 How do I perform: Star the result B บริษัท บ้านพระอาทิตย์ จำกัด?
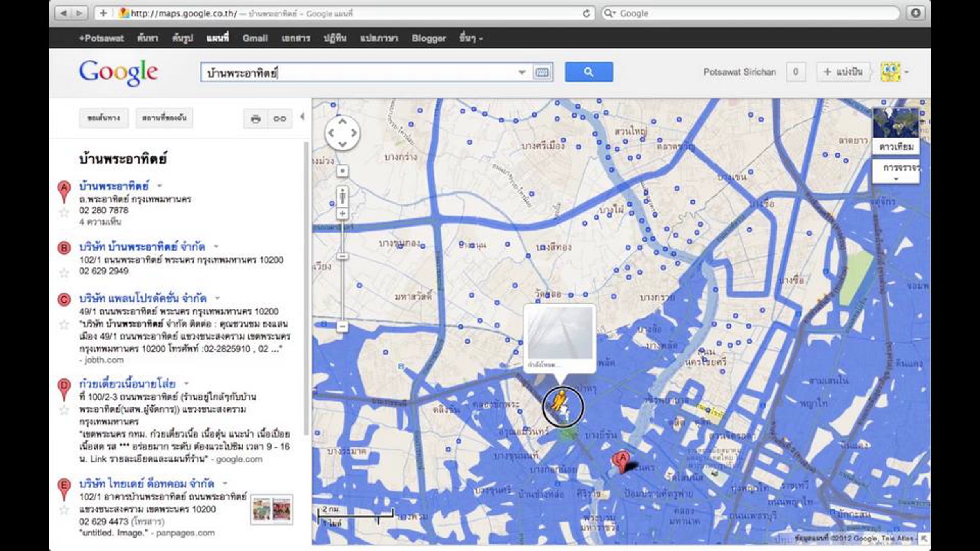pos(64,272)
